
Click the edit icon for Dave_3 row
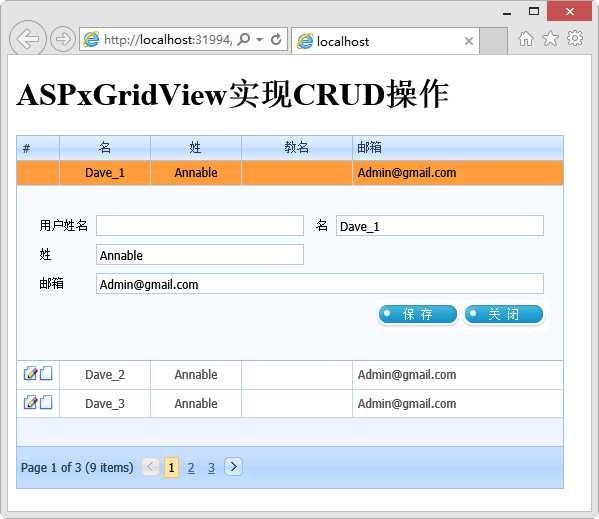point(30,403)
